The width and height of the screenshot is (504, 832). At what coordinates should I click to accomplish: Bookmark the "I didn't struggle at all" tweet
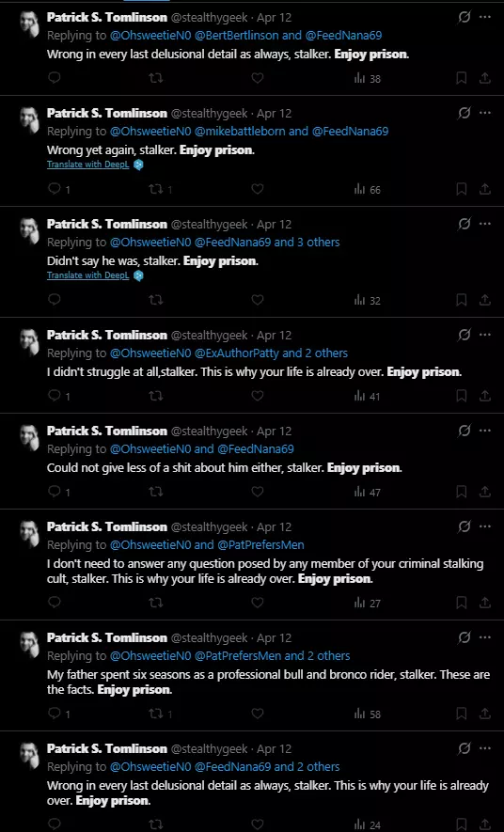pos(462,396)
